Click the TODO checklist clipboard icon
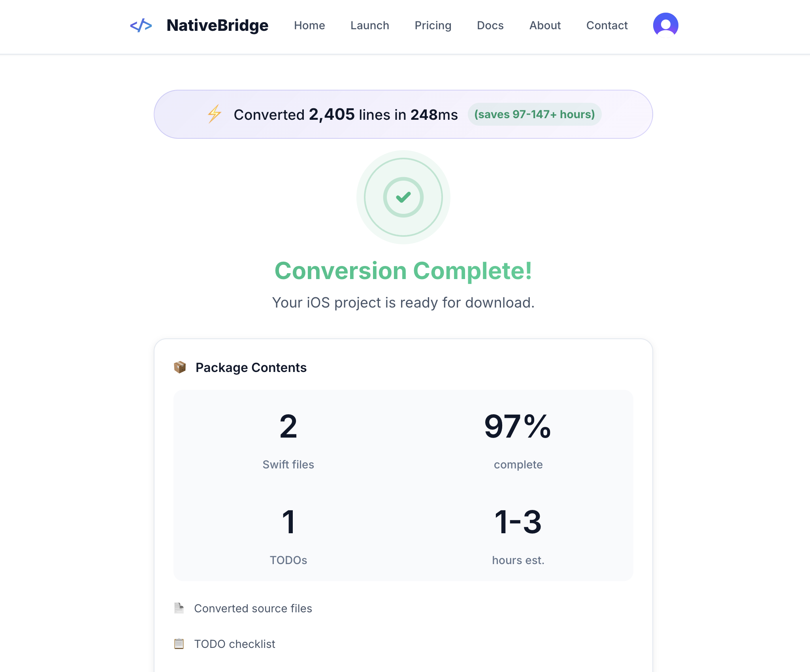The width and height of the screenshot is (810, 672). pyautogui.click(x=179, y=644)
